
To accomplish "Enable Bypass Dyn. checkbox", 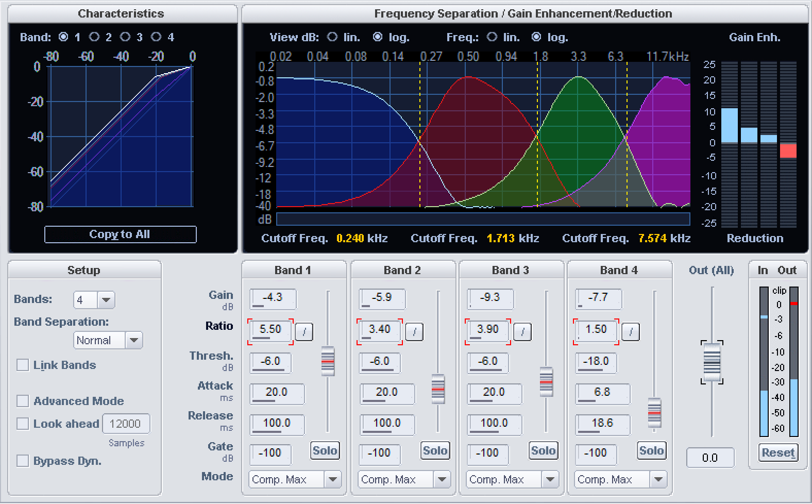I will (x=23, y=461).
